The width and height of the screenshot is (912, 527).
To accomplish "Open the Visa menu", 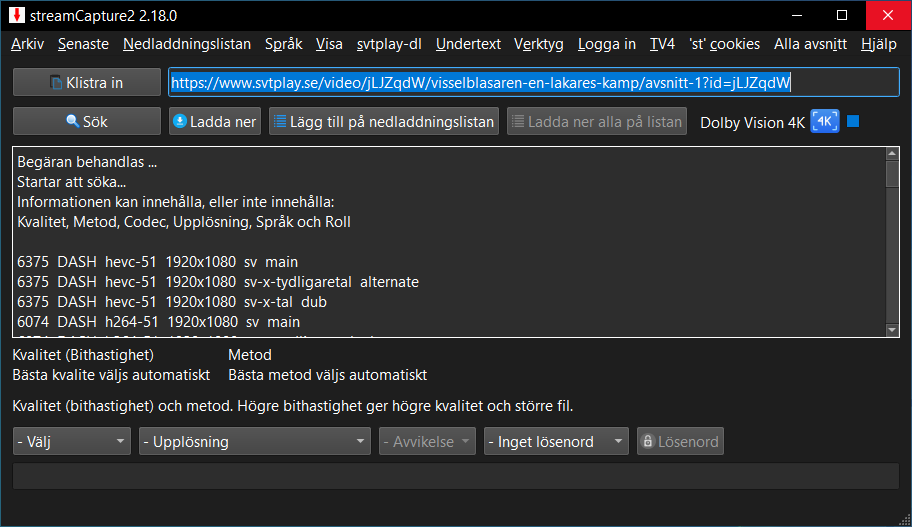I will point(329,44).
